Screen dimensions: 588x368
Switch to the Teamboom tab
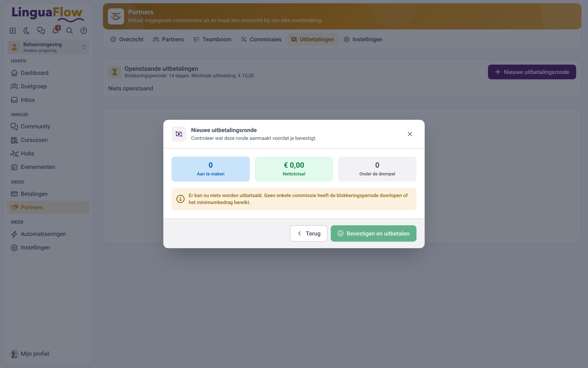pos(212,39)
